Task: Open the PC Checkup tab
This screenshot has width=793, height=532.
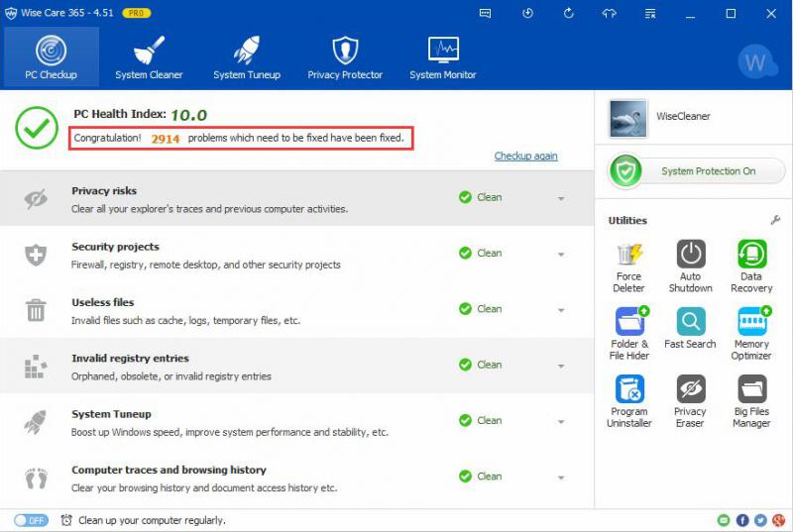Action: (x=52, y=57)
